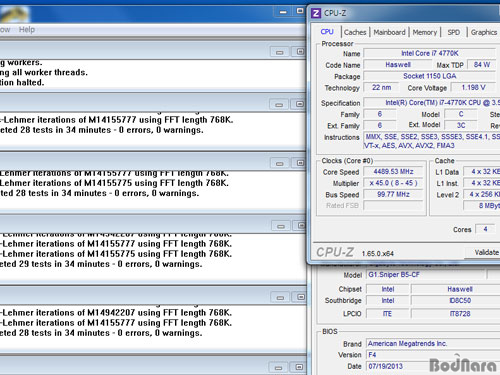Click the Package value 'Socket 1150 LGA'
Viewport: 500px width, 375px height.
pos(430,76)
